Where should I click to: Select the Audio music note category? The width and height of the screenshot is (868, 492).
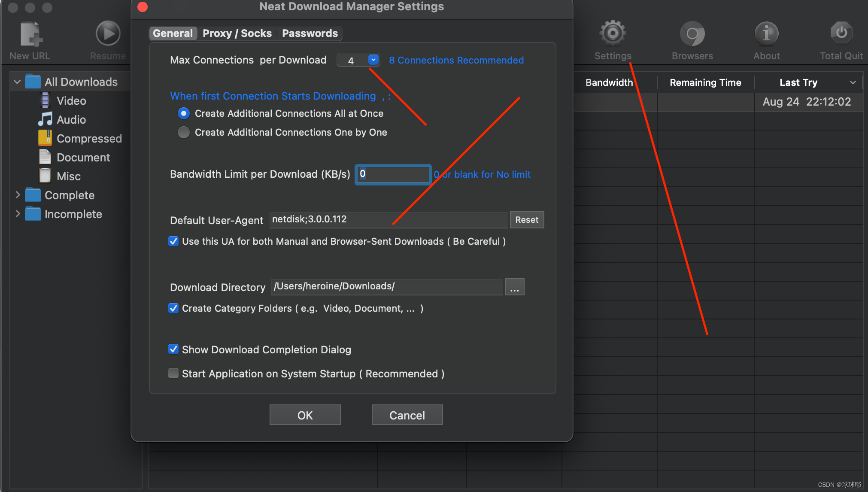click(45, 119)
